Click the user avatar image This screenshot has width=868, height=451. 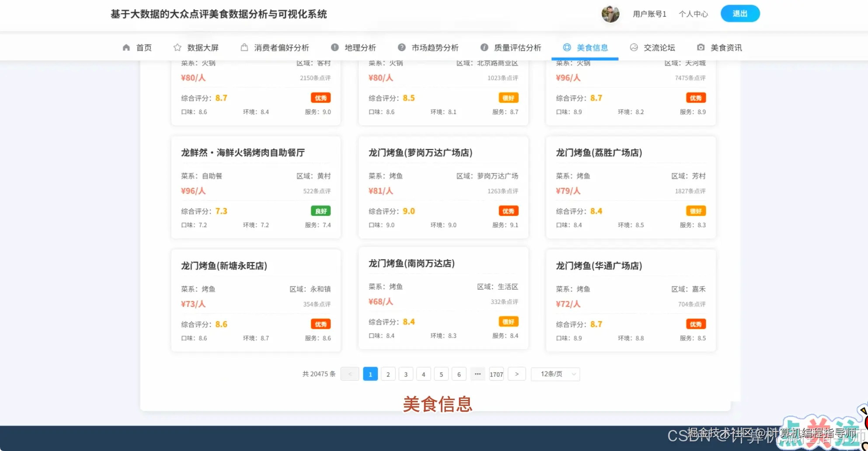pos(610,14)
